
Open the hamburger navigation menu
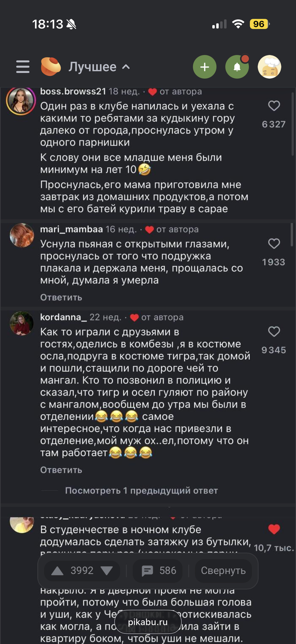[x=22, y=66]
